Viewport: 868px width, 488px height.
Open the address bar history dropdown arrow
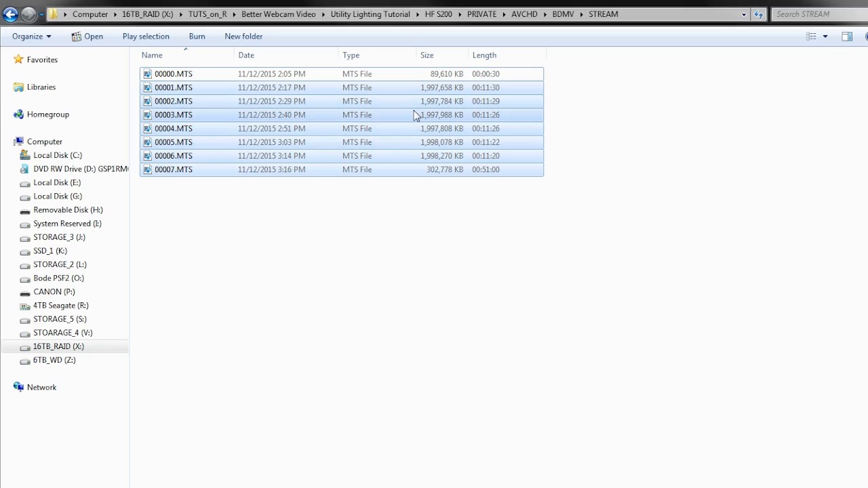(x=744, y=14)
